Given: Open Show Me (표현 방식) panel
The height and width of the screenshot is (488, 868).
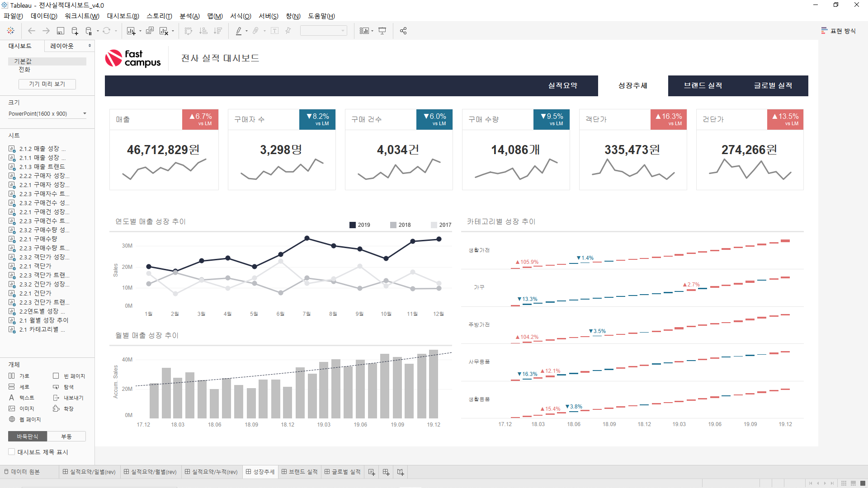Looking at the screenshot, I should [x=839, y=31].
